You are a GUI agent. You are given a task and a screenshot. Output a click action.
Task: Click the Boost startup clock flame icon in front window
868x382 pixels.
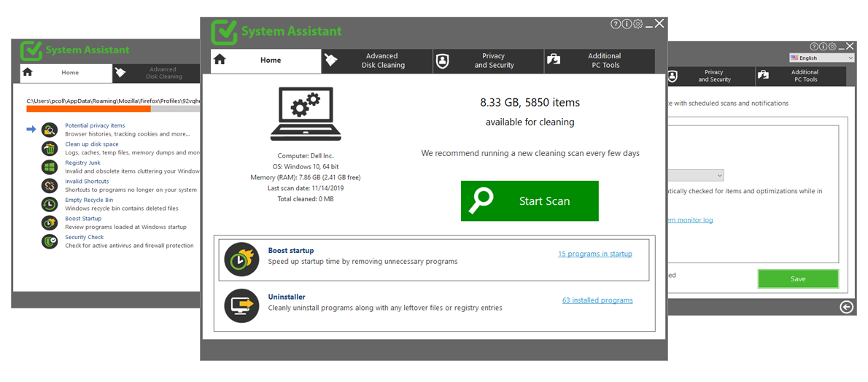(x=242, y=260)
